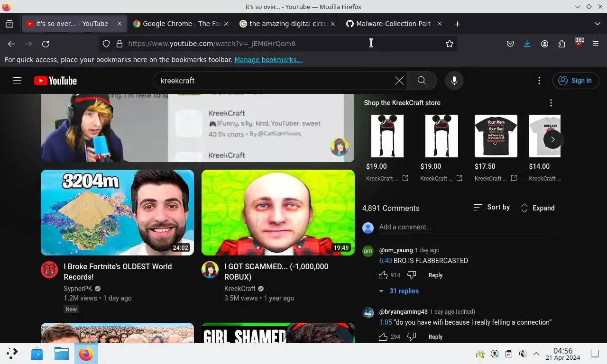Screen dimensions: 607x364
Task: Open clipboard tray icon
Action: (x=508, y=354)
